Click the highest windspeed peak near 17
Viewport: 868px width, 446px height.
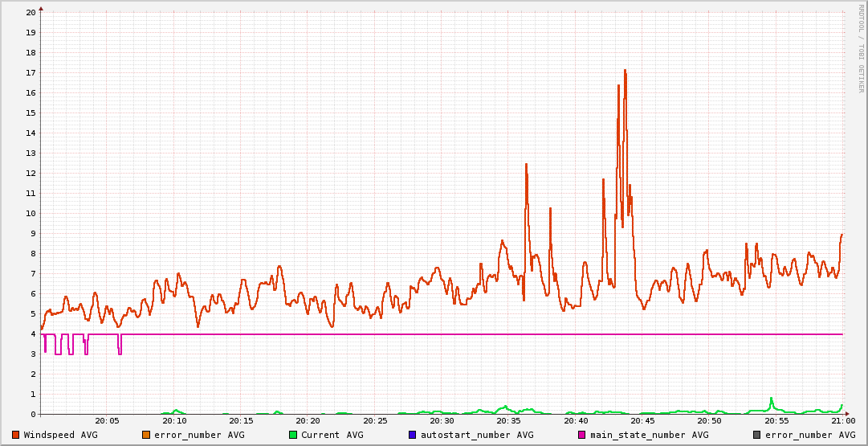point(625,71)
